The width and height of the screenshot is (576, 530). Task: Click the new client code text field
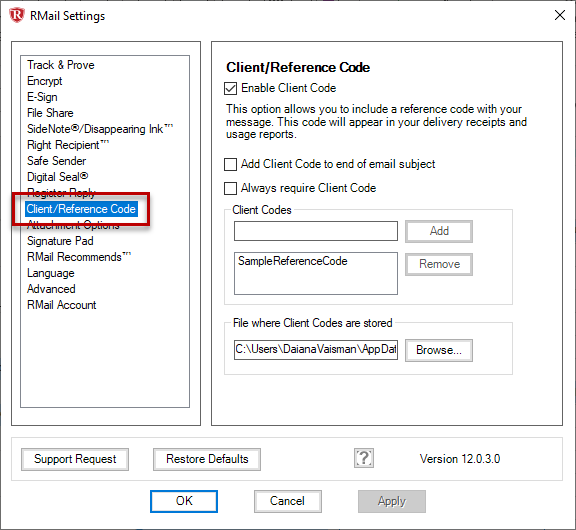pos(316,231)
